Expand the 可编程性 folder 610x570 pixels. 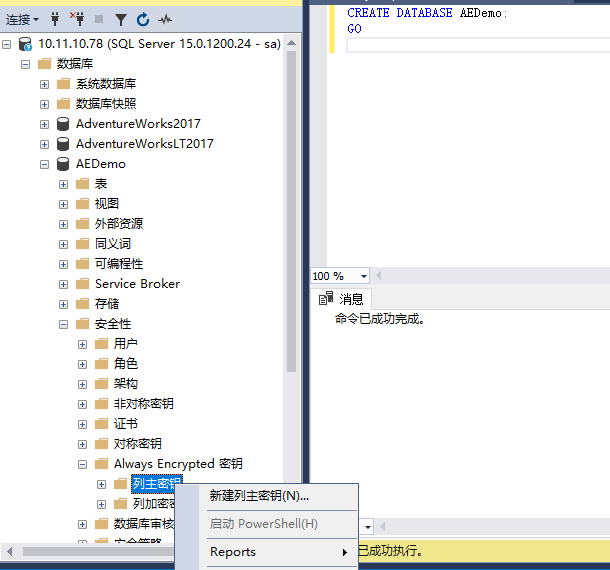63,265
